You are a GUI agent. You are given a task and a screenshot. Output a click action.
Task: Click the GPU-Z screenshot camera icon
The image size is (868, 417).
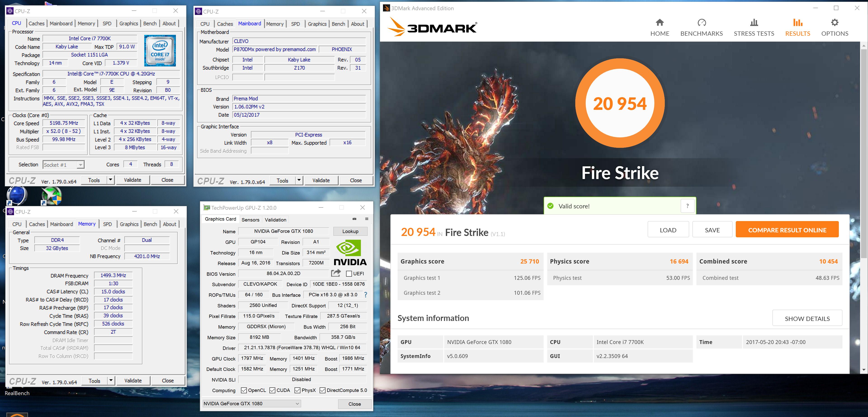point(354,219)
